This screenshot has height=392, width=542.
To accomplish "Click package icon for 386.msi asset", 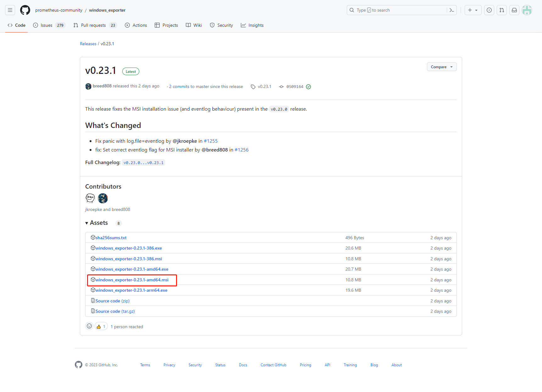I will (x=93, y=258).
